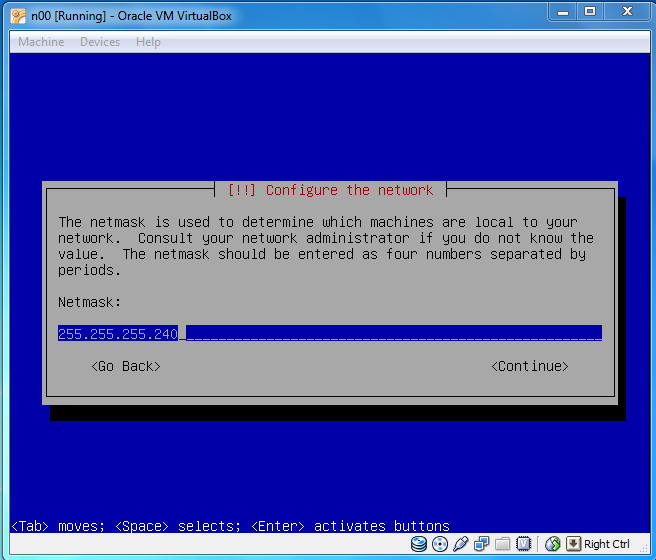Screen dimensions: 656x560
Task: Click the 'Netmask:' label
Action: [x=89, y=302]
